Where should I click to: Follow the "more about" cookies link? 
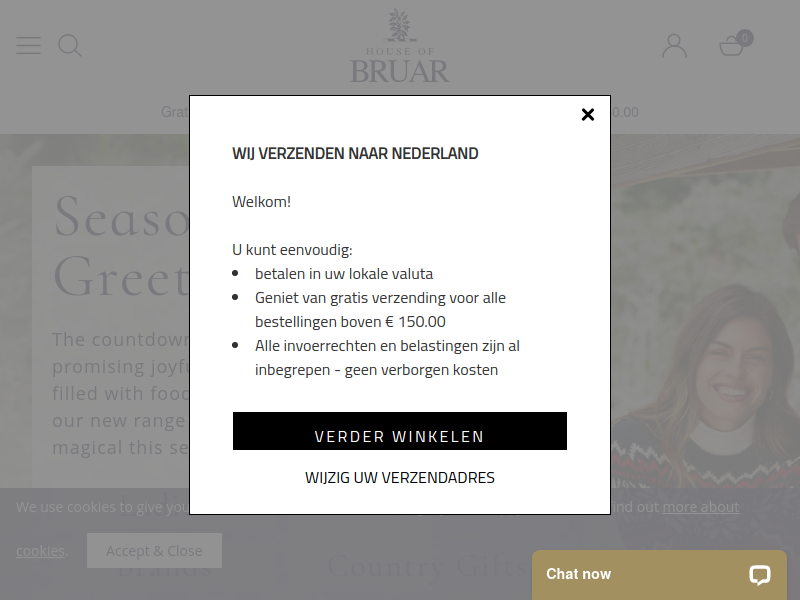[x=701, y=507]
